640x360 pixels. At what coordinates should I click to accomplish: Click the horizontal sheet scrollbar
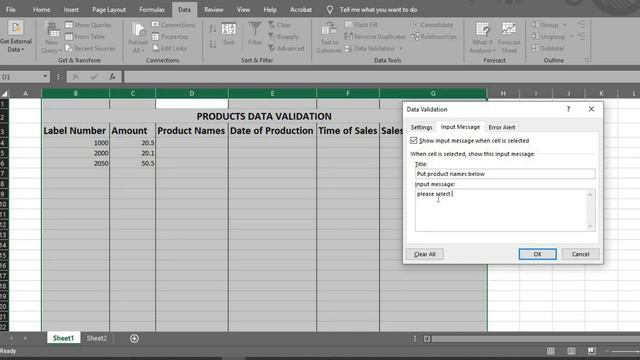coord(535,339)
